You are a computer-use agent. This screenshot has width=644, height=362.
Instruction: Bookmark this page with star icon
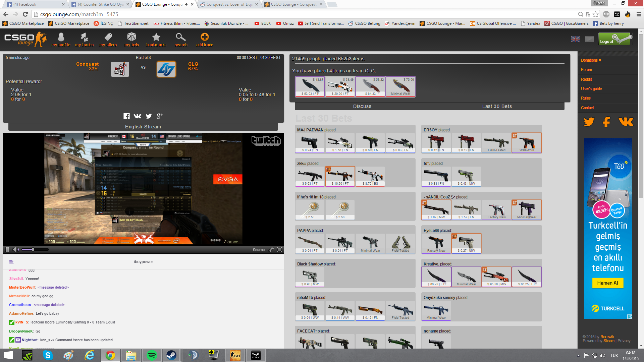click(595, 14)
